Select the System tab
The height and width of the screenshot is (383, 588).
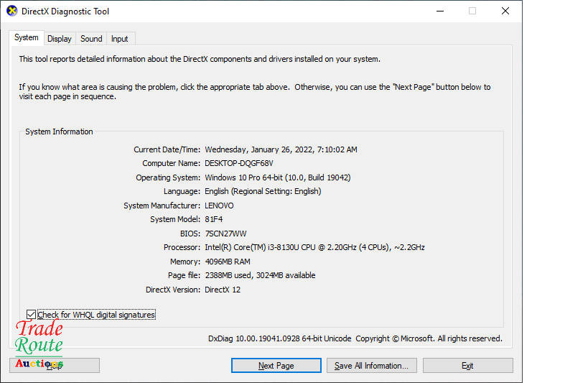tap(27, 38)
